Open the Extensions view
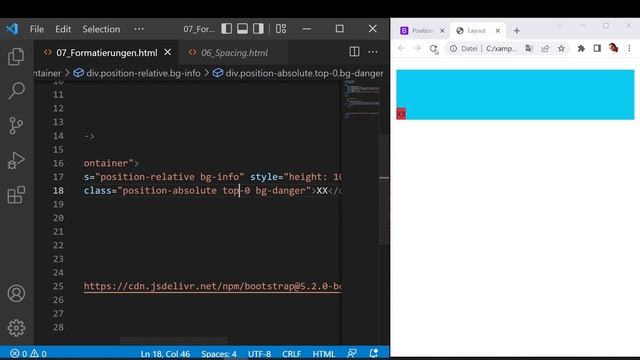640x360 pixels. click(16, 195)
